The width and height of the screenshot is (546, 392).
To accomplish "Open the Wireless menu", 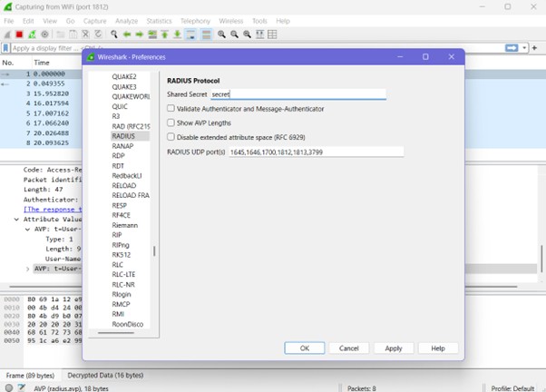I will [231, 21].
